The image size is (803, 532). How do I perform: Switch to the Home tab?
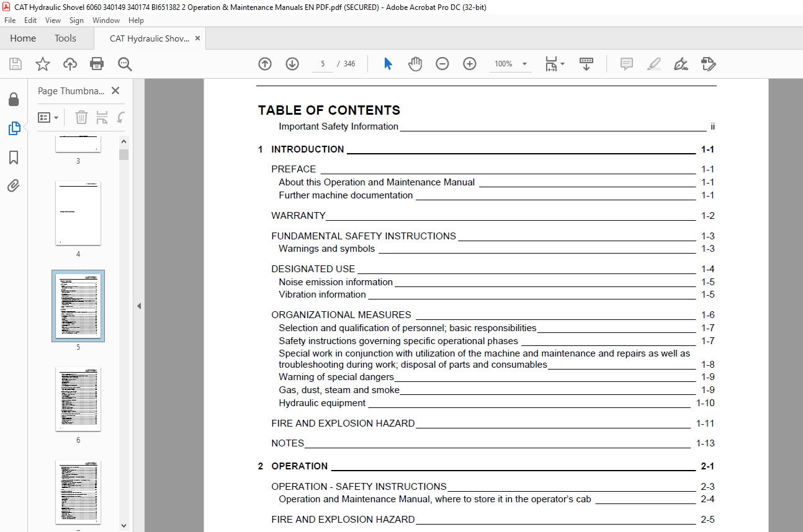[x=23, y=38]
